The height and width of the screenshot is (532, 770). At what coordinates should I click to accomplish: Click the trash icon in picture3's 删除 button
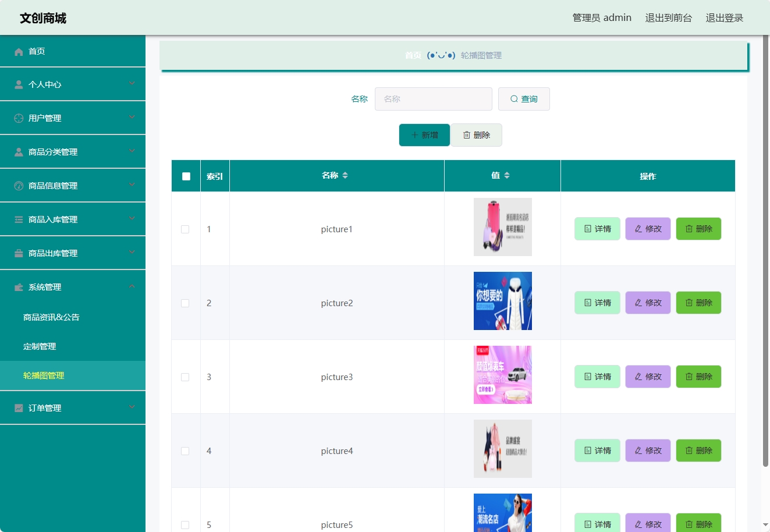coord(689,377)
